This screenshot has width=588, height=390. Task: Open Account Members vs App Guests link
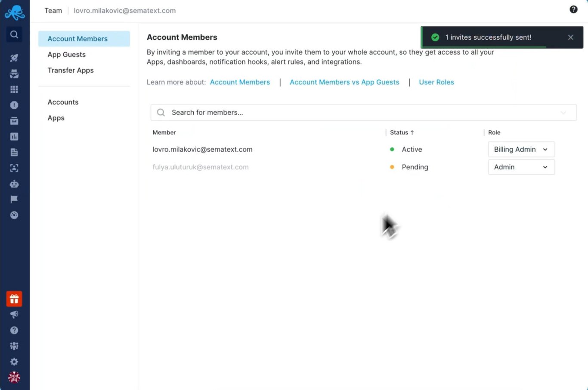(344, 82)
